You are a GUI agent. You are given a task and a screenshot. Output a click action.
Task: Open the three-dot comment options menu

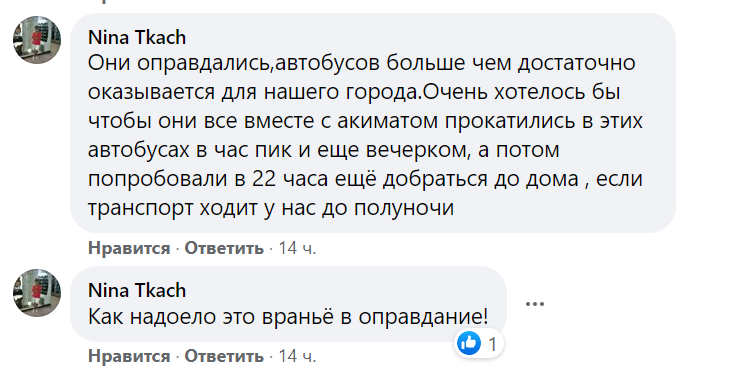(534, 304)
